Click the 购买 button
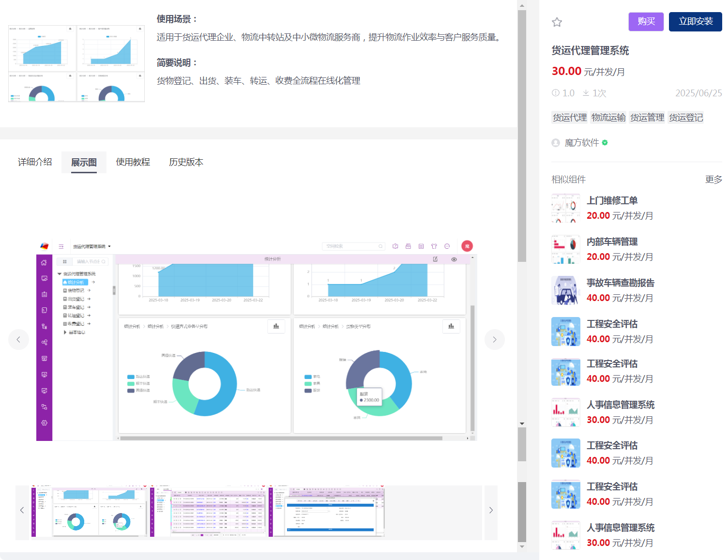This screenshot has width=728, height=560. point(646,22)
